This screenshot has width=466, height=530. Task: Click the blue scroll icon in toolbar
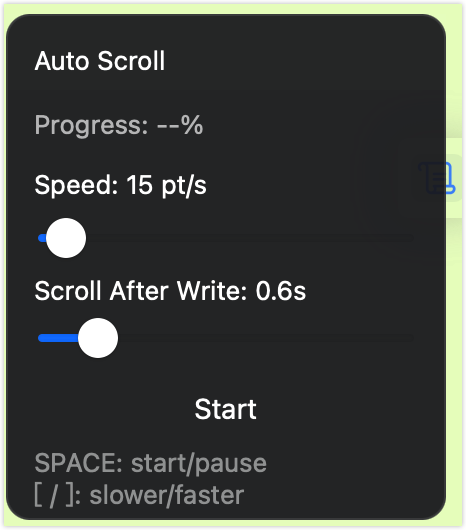[451, 178]
